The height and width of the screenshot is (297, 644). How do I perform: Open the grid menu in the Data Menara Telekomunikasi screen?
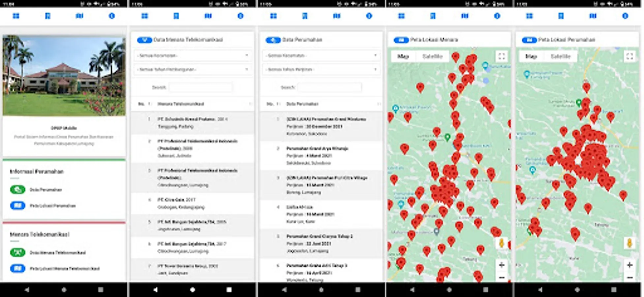click(x=145, y=16)
